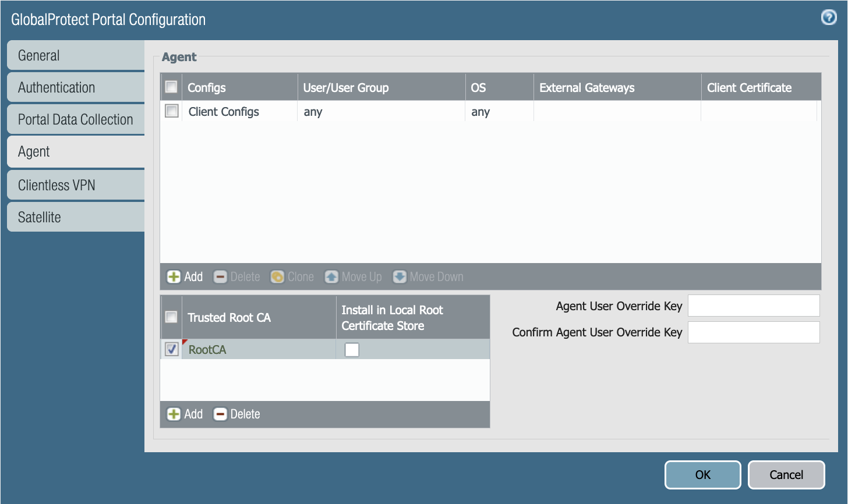Toggle select-all checkbox in Configs header
The height and width of the screenshot is (504, 848).
[x=171, y=87]
